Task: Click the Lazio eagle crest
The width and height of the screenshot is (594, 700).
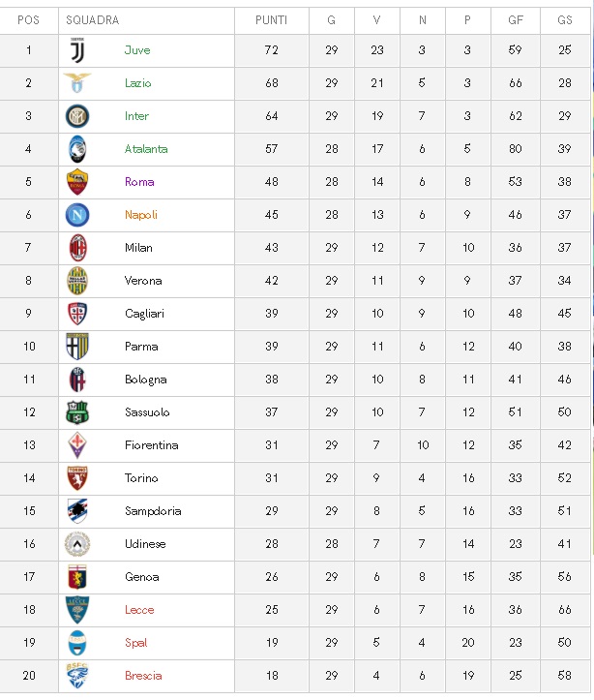Action: tap(77, 83)
